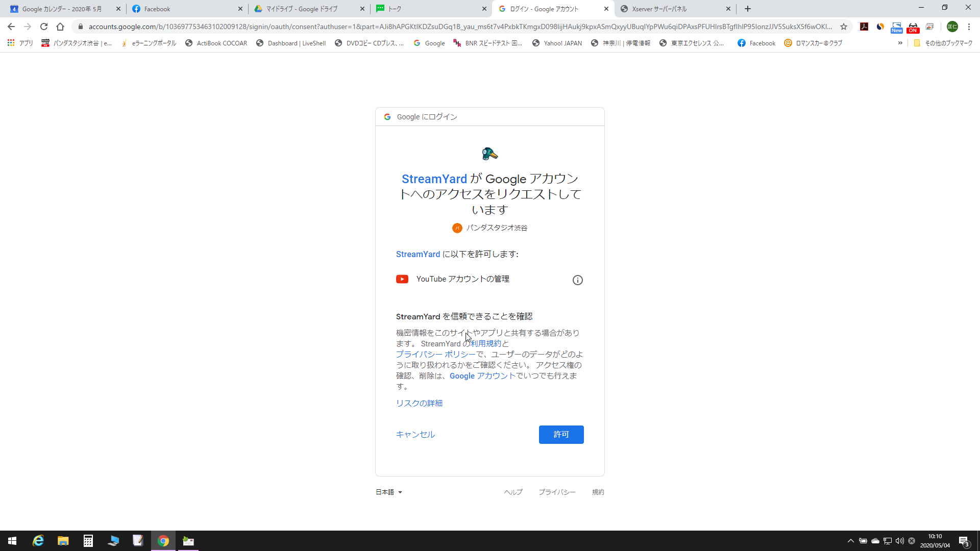
Task: Click the browser forward arrow
Action: (x=28, y=27)
